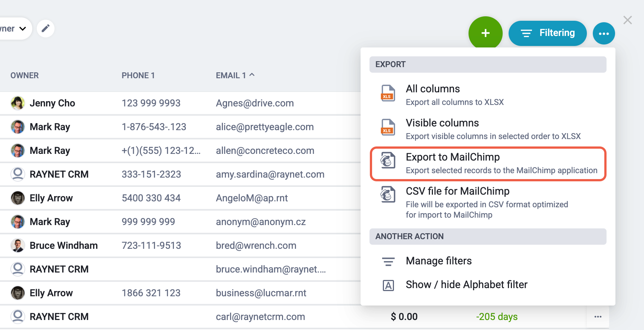Click RAYNET CRM avatar in carl@raynetcrm.com row
This screenshot has width=644, height=330.
(x=18, y=317)
